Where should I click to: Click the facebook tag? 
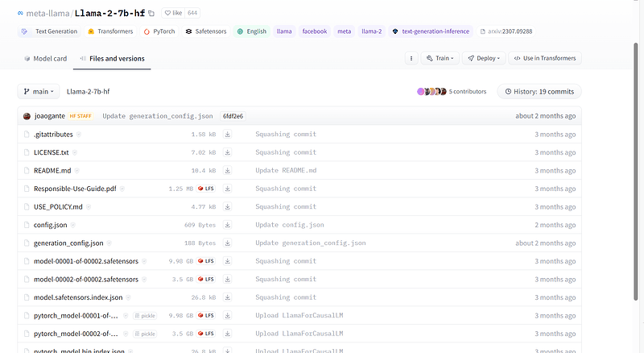click(x=315, y=31)
